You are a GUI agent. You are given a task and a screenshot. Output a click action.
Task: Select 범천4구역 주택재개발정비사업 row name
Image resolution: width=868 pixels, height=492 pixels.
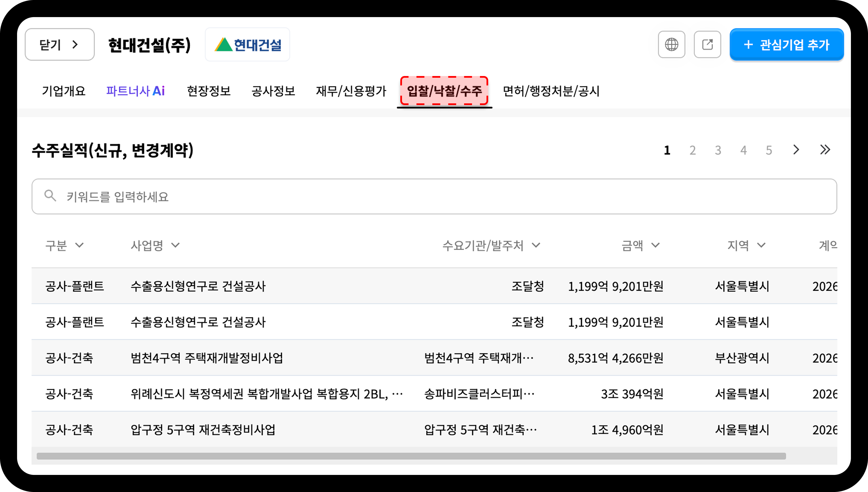tap(207, 358)
